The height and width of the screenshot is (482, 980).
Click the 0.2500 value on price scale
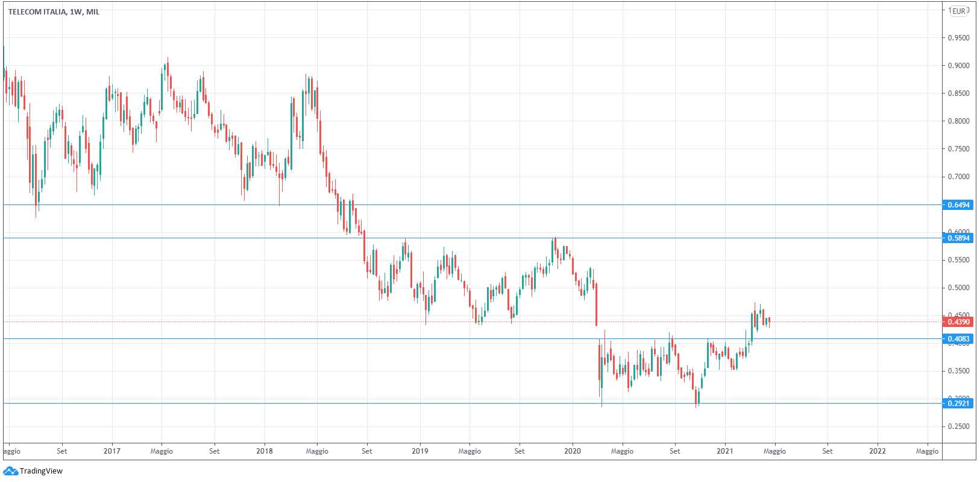pos(958,427)
